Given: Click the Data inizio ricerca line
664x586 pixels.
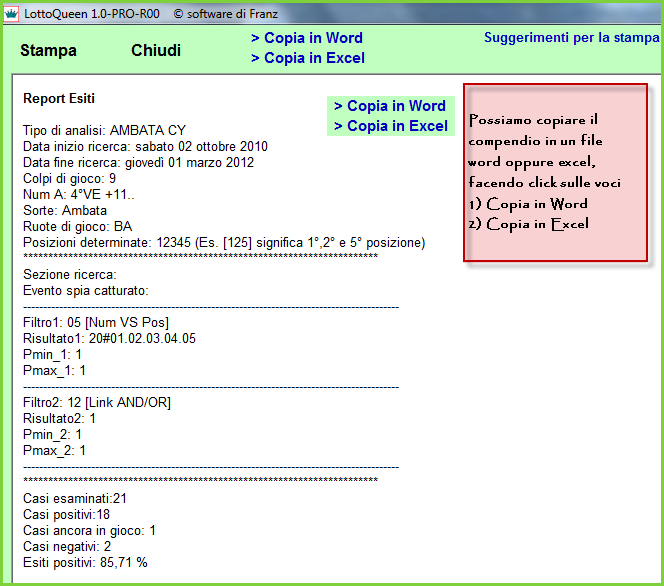Looking at the screenshot, I should [145, 146].
